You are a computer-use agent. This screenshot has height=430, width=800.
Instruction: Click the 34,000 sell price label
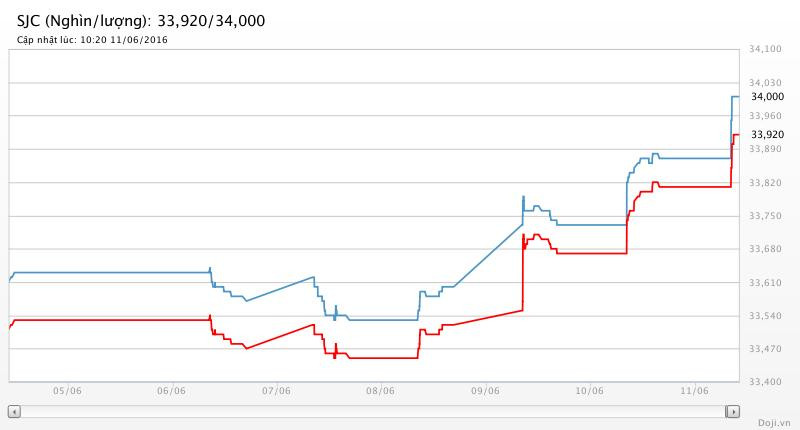[767, 97]
